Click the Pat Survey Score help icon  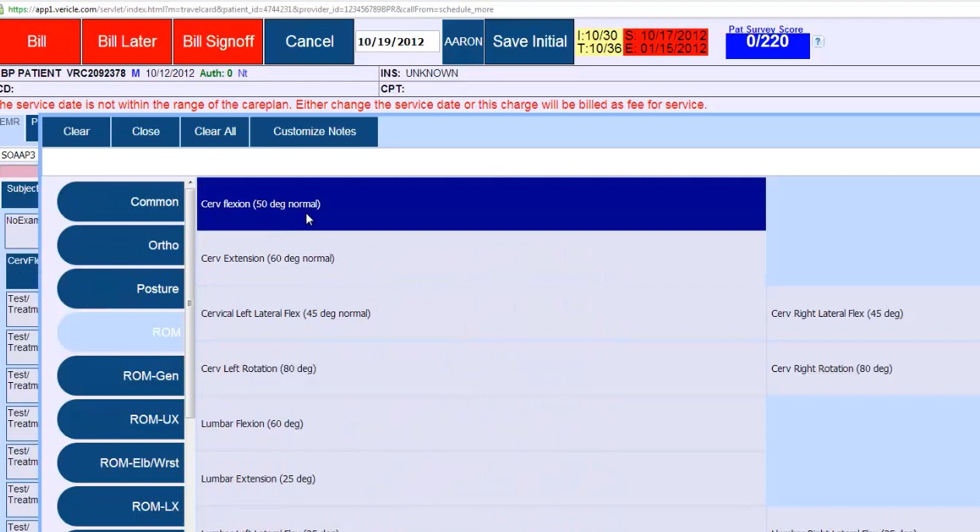point(818,42)
